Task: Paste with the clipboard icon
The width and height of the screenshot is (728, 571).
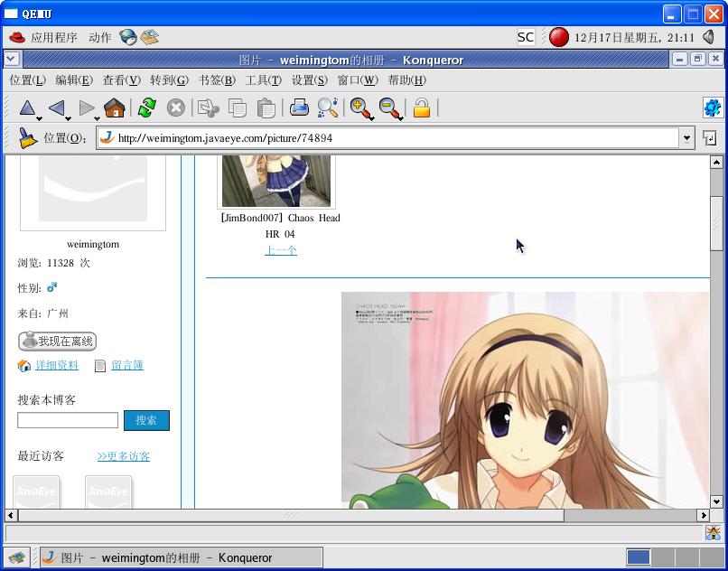Action: 266,108
